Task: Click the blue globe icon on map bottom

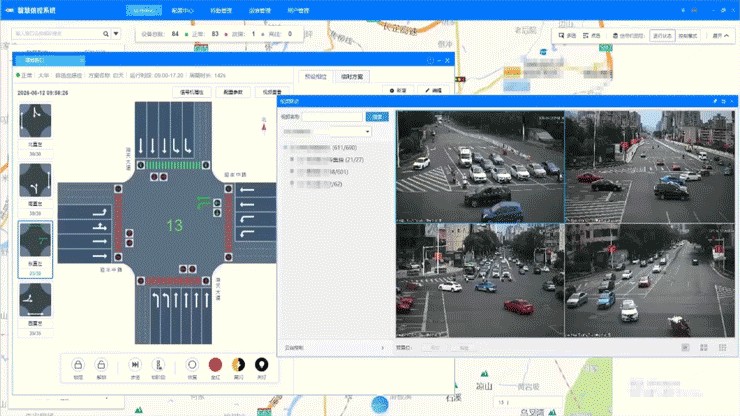Action: click(379, 405)
